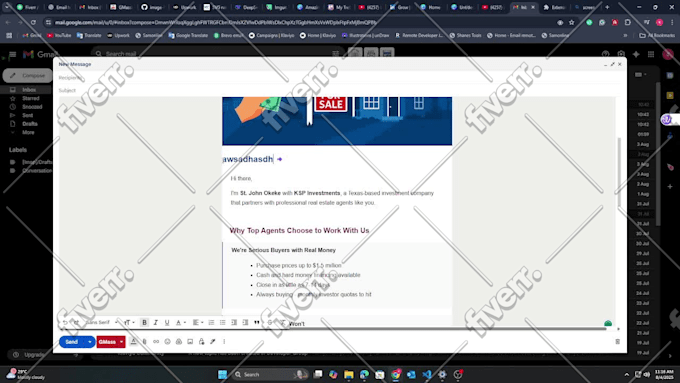The height and width of the screenshot is (383, 680).
Task: Apply block quote formatting
Action: point(256,322)
